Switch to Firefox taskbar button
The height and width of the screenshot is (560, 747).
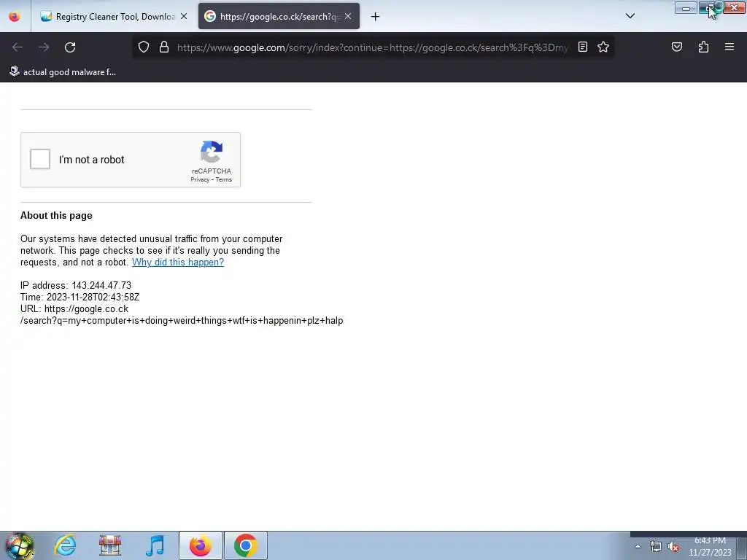tap(200, 545)
